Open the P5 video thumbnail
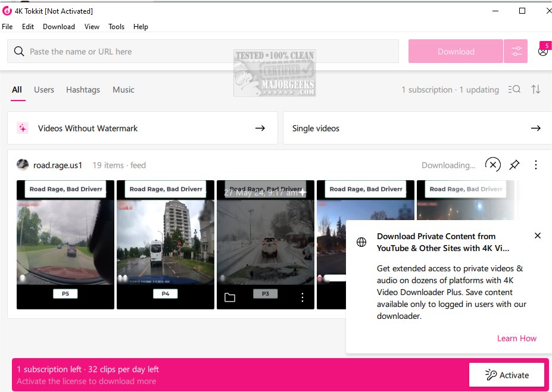Image resolution: width=552 pixels, height=392 pixels. coord(66,244)
